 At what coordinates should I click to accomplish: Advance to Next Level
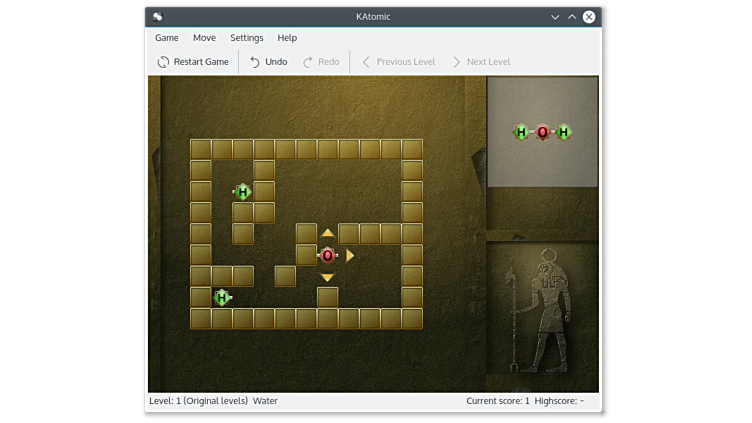tap(480, 62)
